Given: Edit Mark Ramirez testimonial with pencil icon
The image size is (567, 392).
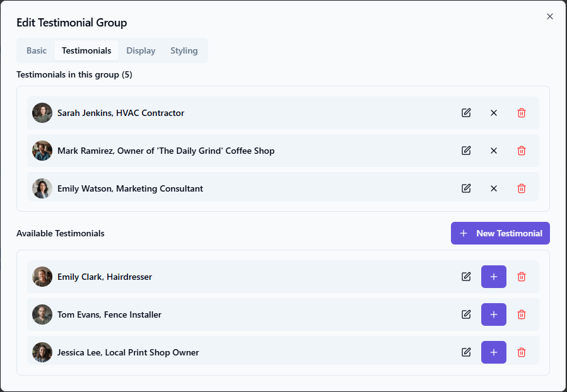Looking at the screenshot, I should (x=466, y=151).
